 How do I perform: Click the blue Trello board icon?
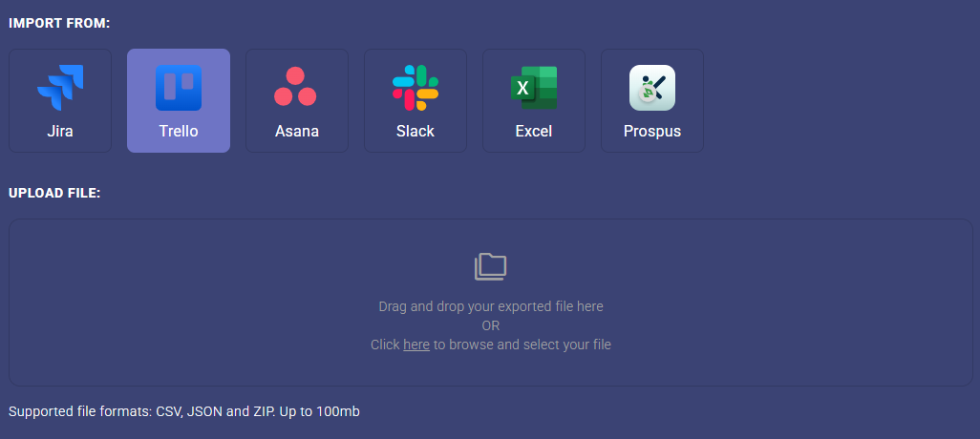[179, 88]
